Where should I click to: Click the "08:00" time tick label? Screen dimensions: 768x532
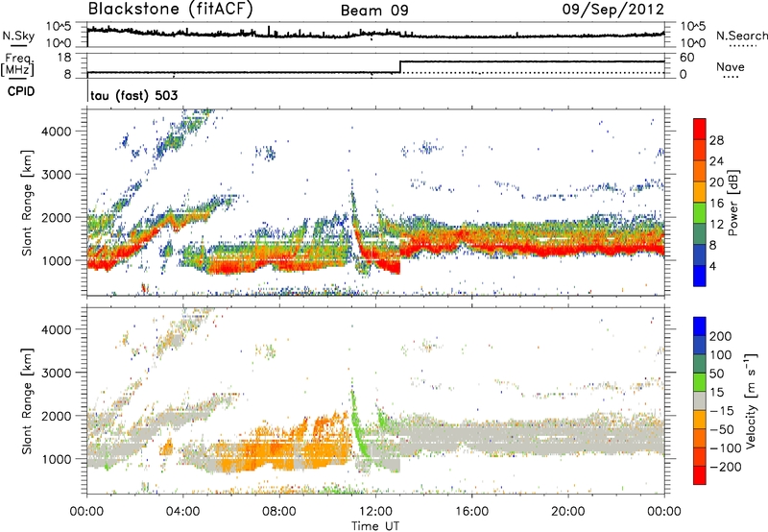click(278, 512)
